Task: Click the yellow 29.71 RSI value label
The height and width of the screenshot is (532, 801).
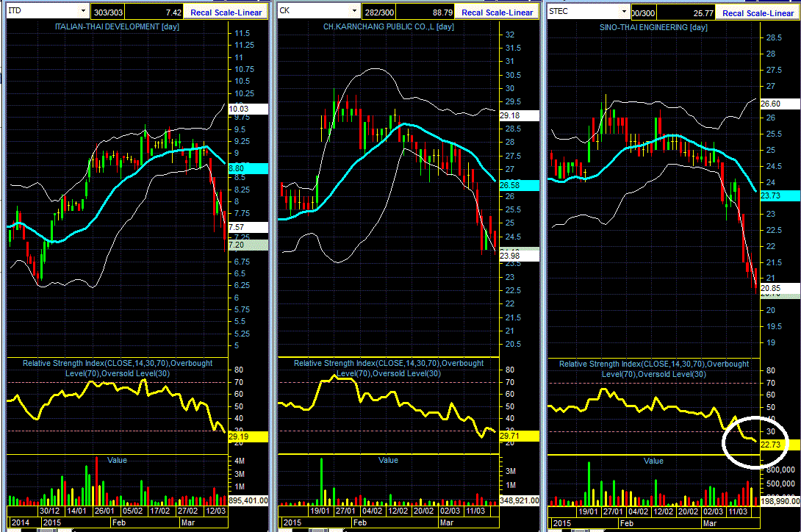Action: click(x=519, y=436)
